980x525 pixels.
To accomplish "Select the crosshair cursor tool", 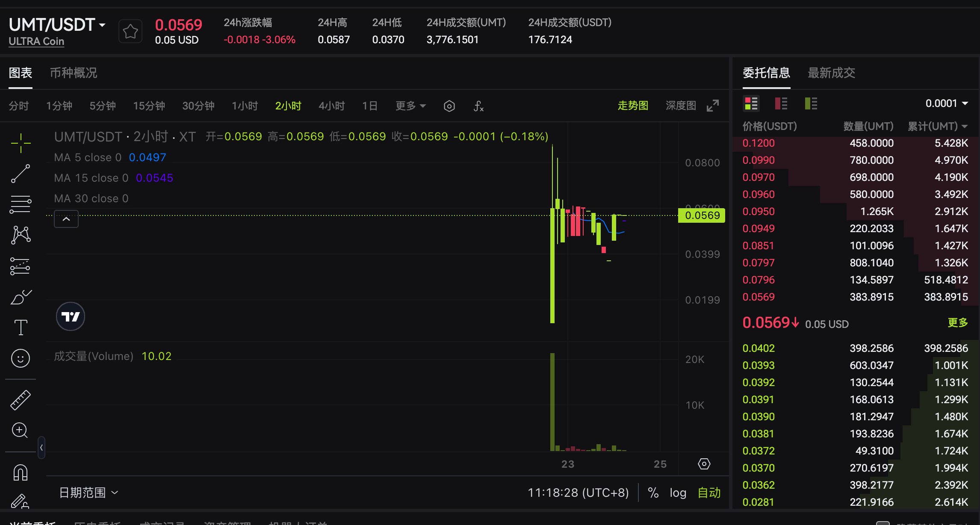I will click(20, 143).
